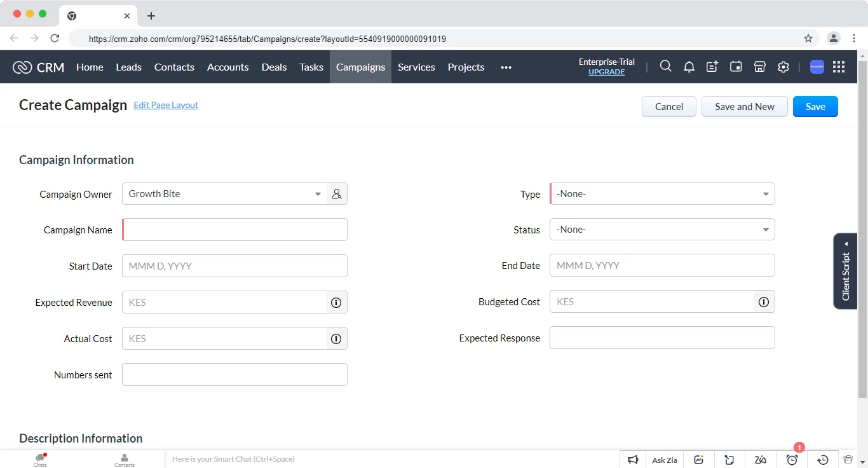Click the Zoho CRM logo
868x468 pixels.
coord(38,67)
